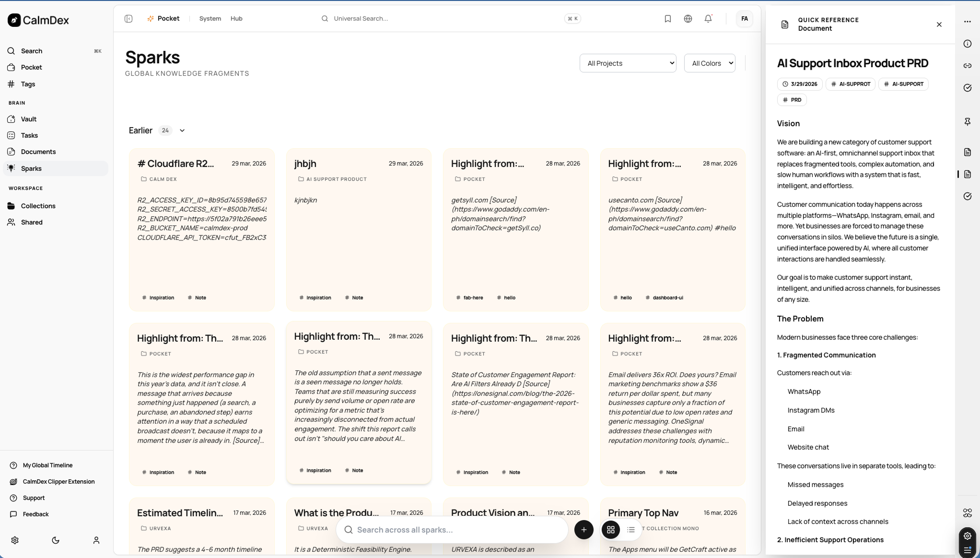980x558 pixels.
Task: Open the Sparks section in the sidebar
Action: point(32,168)
